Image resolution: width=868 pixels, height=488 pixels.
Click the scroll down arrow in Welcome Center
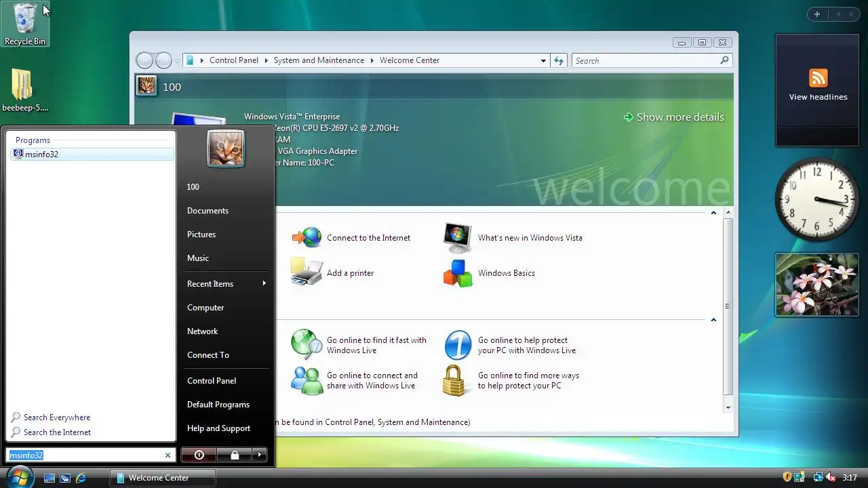(728, 407)
